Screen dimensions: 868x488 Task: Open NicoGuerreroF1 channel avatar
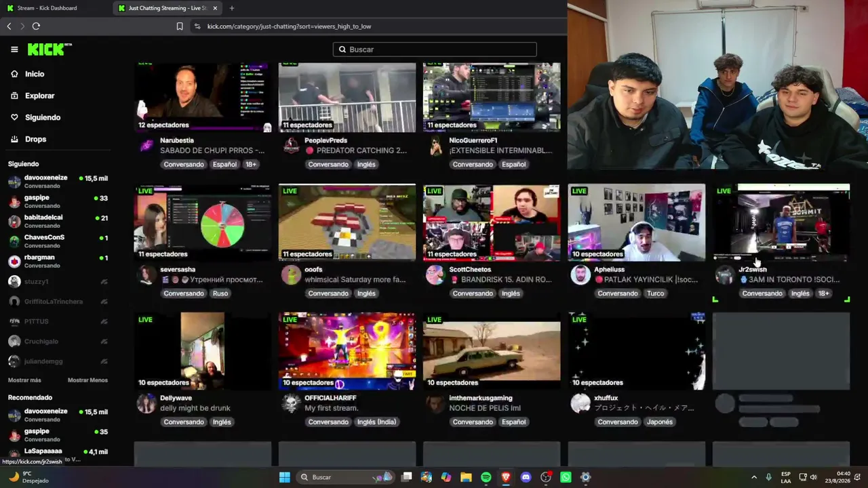pyautogui.click(x=435, y=146)
